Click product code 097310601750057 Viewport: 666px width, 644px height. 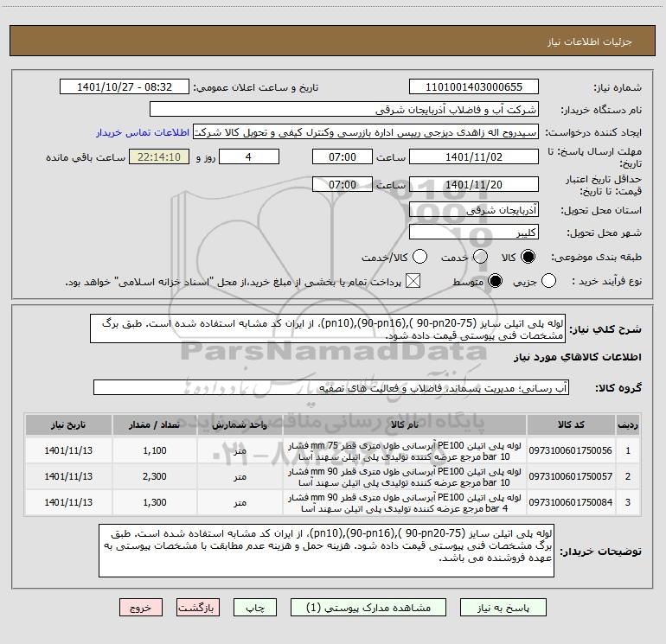pos(571,477)
